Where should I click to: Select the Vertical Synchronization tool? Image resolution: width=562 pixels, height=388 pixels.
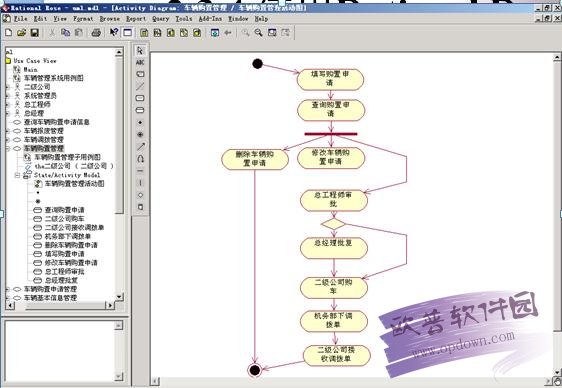tap(140, 183)
